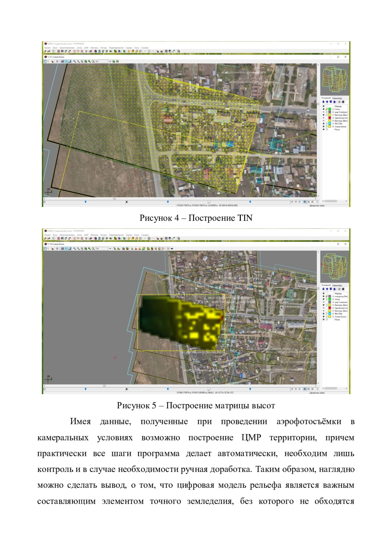The image size is (392, 555).
Task: Move layer down one step in Figure 4 panel
Action: click(x=323, y=102)
